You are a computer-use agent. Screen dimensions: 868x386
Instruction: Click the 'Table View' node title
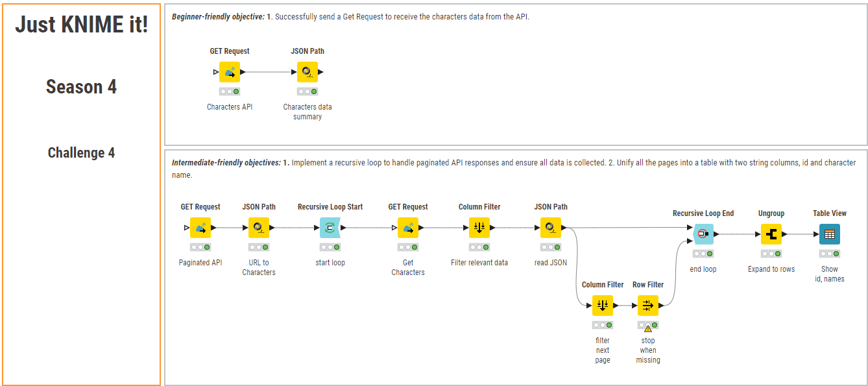[x=830, y=213]
